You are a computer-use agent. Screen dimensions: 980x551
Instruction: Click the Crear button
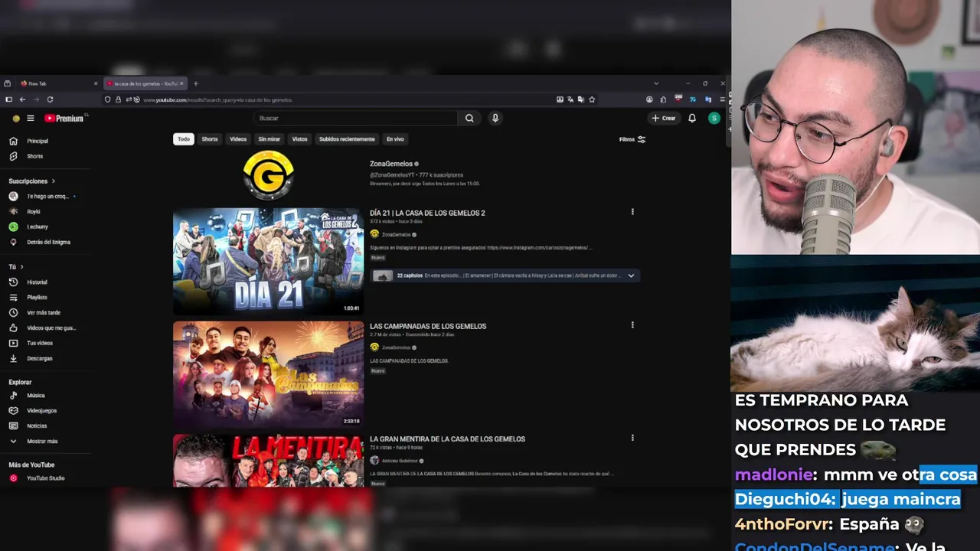664,119
